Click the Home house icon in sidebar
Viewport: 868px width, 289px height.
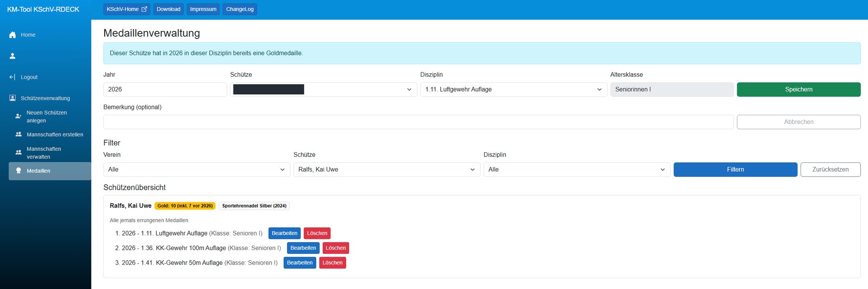[13, 35]
